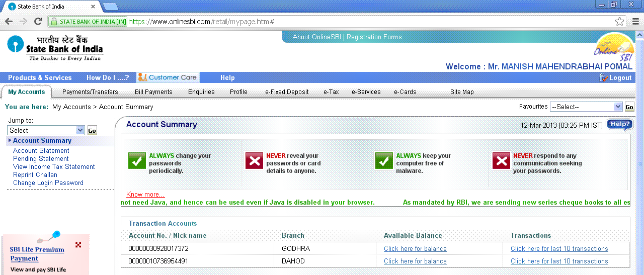Screen dimensions: 644x275
Task: Open the Favourites dropdown
Action: point(586,107)
